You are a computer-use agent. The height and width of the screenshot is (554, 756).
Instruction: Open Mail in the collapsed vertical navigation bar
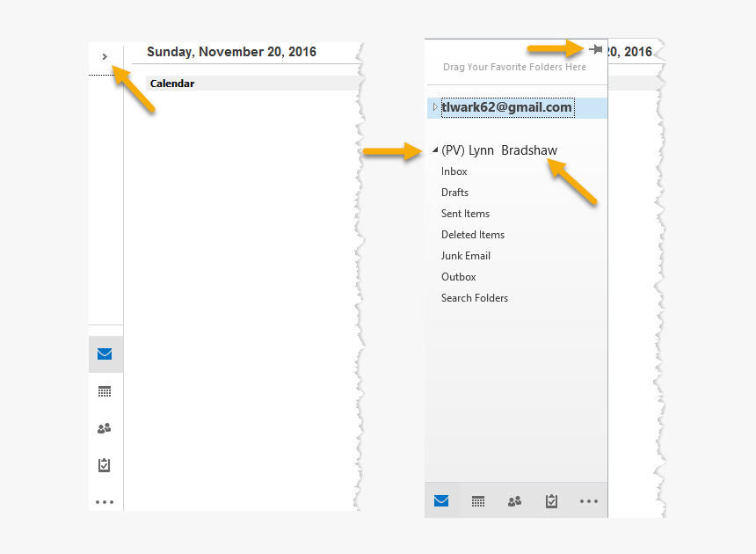click(x=105, y=354)
